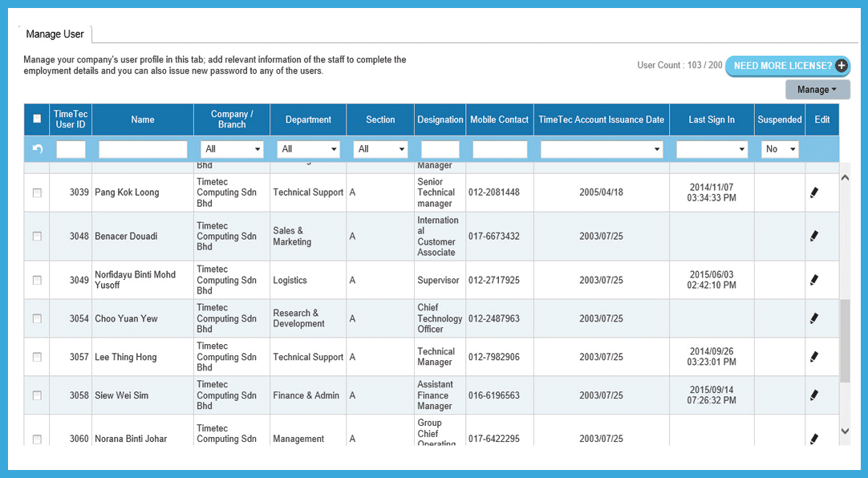
Task: Click the 'User Count : 103 / 200' text
Action: (x=679, y=65)
